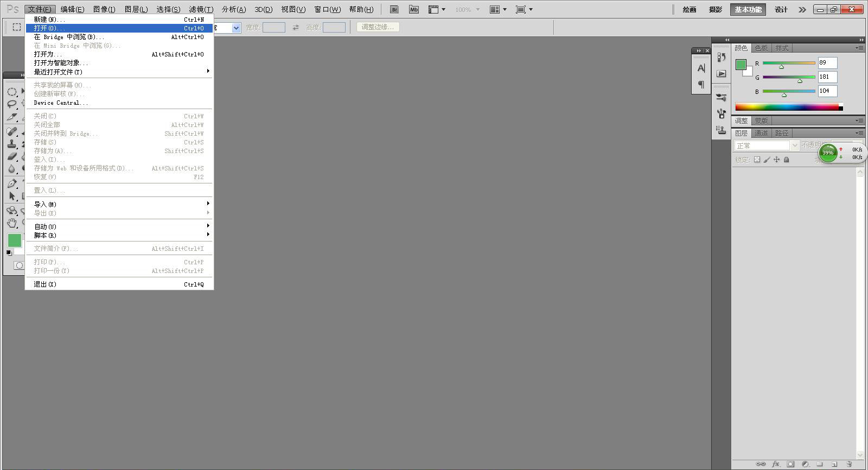The width and height of the screenshot is (868, 470).
Task: Select the Clone Stamp tool
Action: (x=12, y=144)
